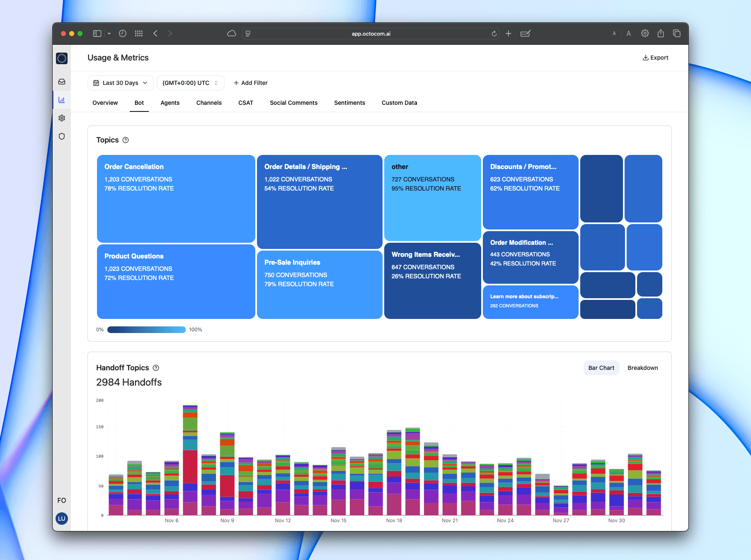The image size is (751, 560).
Task: Click the Octocom logo icon
Action: [62, 58]
